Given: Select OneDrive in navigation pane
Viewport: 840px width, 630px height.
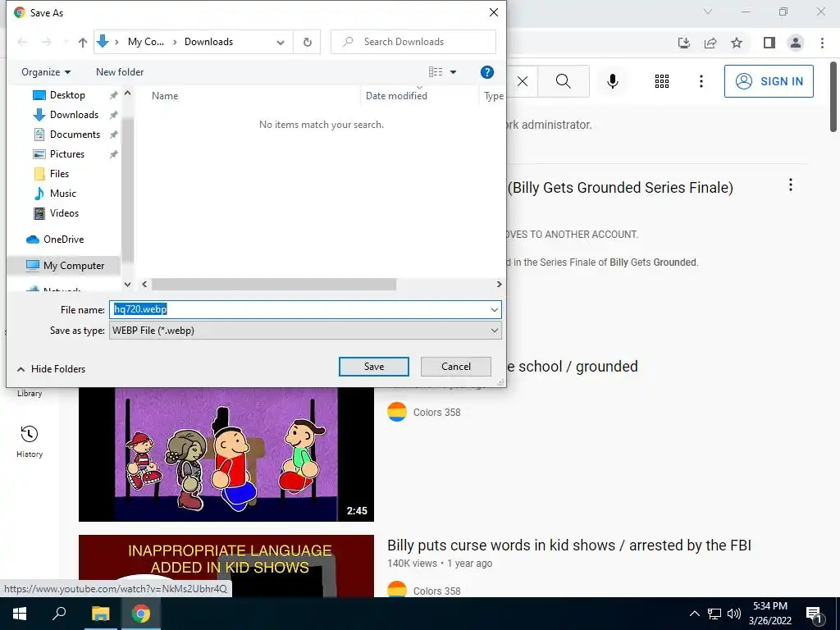Looking at the screenshot, I should (63, 240).
